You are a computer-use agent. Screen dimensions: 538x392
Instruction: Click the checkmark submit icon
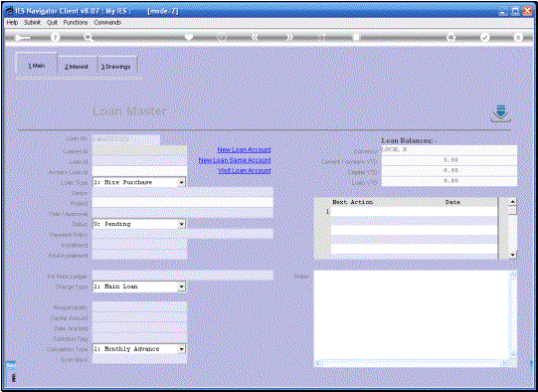(484, 37)
